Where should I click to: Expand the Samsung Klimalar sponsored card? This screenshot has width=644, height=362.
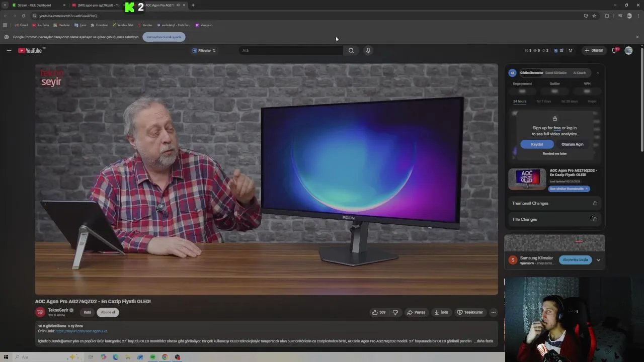(x=598, y=260)
